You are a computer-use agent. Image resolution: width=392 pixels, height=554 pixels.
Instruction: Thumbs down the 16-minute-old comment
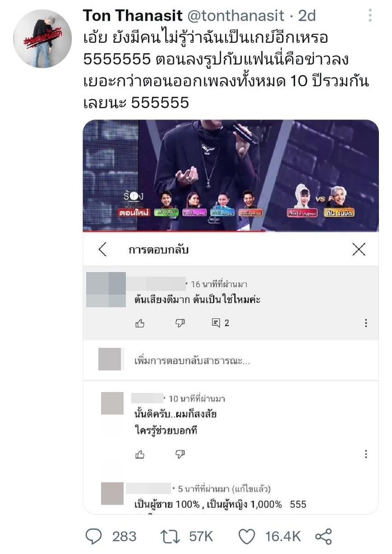pos(180,323)
